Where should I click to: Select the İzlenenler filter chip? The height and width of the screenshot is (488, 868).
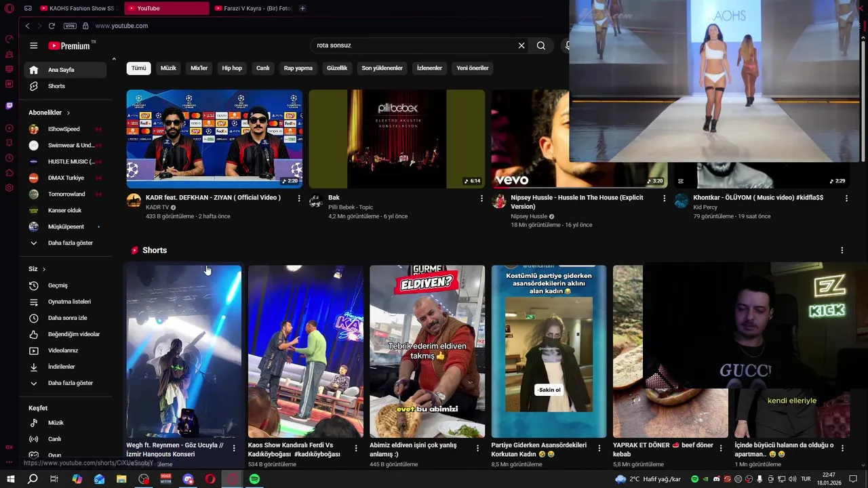pos(429,68)
